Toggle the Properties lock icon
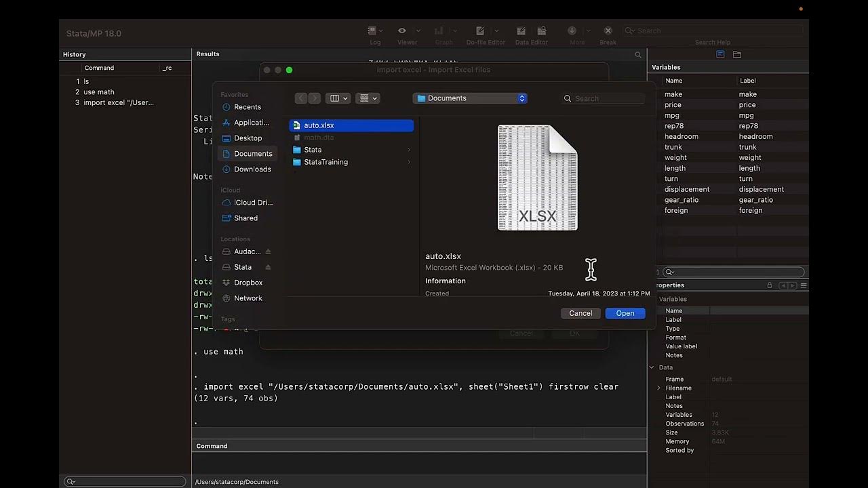The image size is (868, 488). tap(770, 285)
